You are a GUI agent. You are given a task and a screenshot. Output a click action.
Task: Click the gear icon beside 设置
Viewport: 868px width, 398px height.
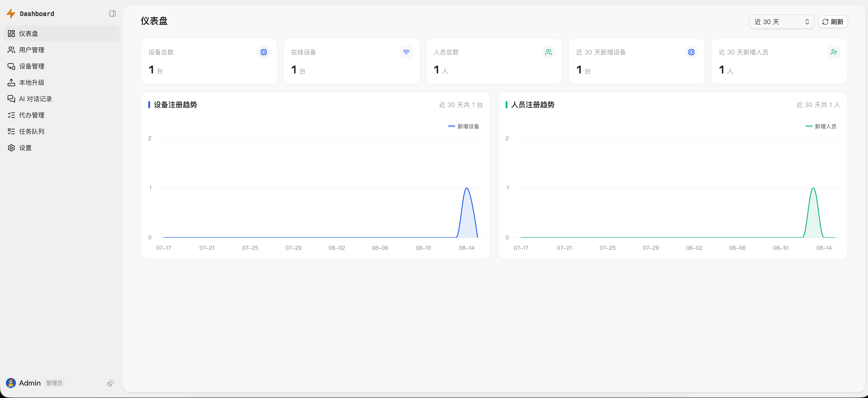pyautogui.click(x=12, y=148)
